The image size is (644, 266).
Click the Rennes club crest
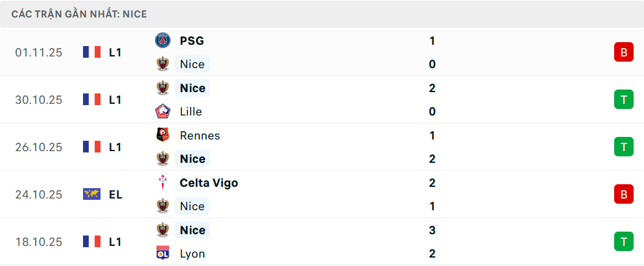click(x=162, y=136)
